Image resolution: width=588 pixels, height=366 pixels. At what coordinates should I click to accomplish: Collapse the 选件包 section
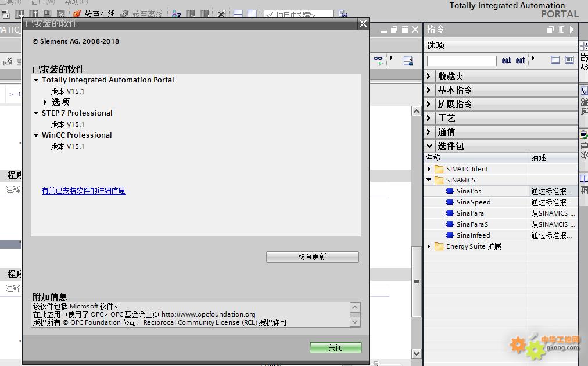pyautogui.click(x=429, y=145)
